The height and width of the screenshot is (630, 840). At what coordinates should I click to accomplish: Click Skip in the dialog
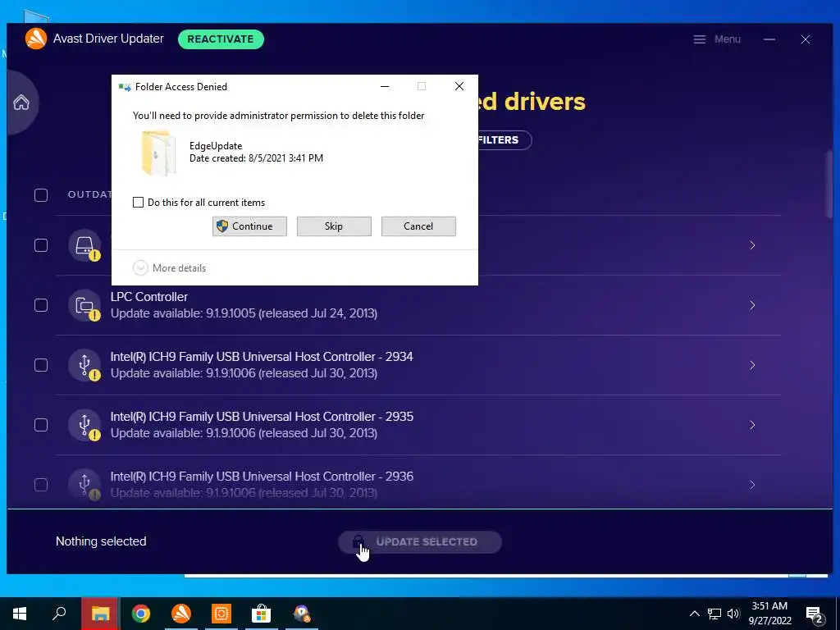[334, 226]
